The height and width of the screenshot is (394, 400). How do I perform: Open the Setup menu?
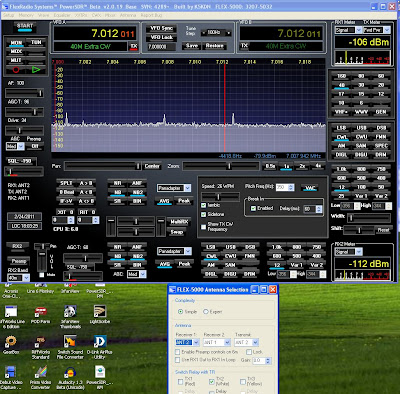click(x=9, y=15)
